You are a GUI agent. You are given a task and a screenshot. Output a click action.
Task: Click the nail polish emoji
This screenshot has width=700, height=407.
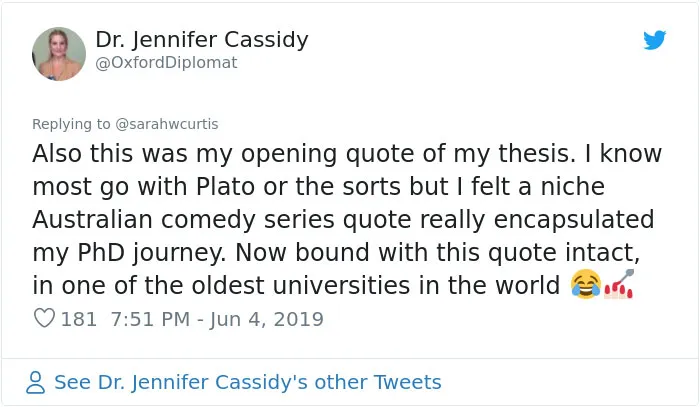(x=619, y=284)
